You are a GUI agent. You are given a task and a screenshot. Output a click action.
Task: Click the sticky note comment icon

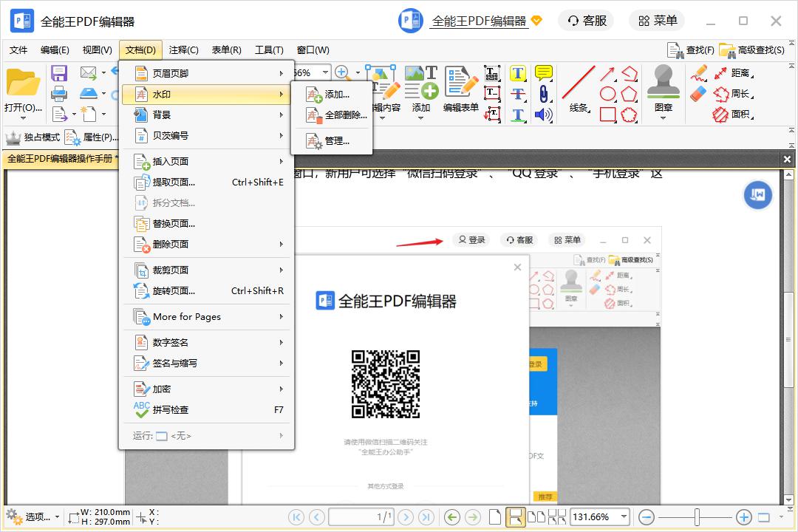pyautogui.click(x=543, y=73)
